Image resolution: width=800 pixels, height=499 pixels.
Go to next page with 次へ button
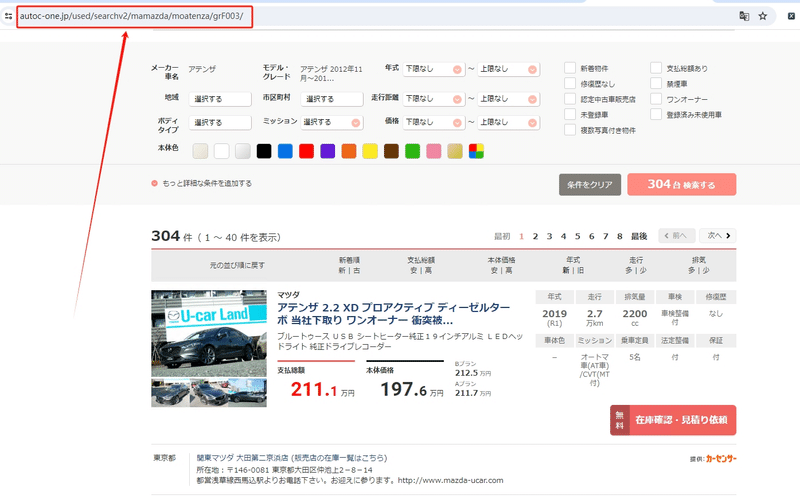718,236
